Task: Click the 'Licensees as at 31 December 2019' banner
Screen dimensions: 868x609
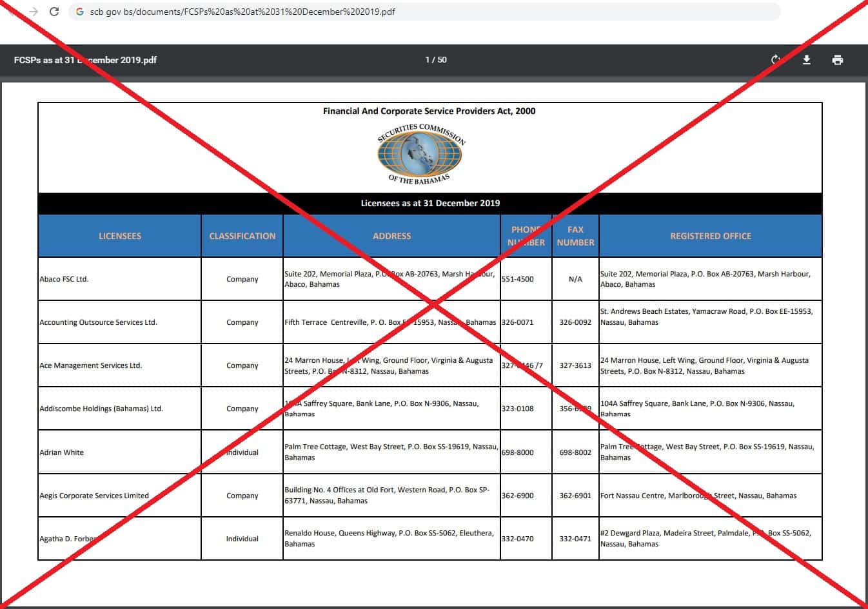Action: pyautogui.click(x=430, y=203)
